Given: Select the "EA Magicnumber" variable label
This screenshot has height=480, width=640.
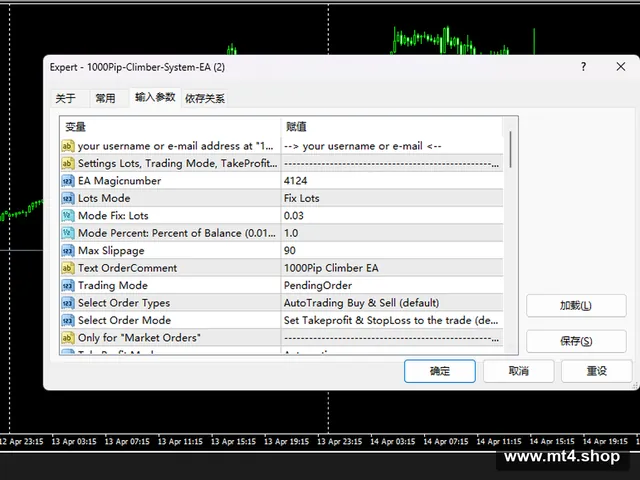Looking at the screenshot, I should 120,181.
